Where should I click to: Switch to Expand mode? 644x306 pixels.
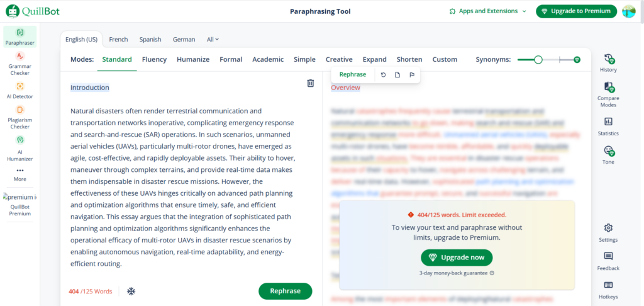pyautogui.click(x=375, y=60)
